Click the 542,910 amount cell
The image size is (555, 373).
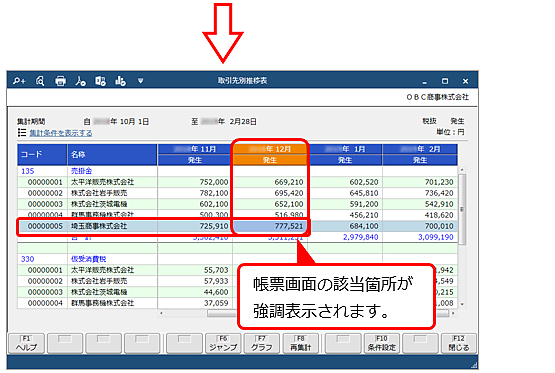[420, 204]
